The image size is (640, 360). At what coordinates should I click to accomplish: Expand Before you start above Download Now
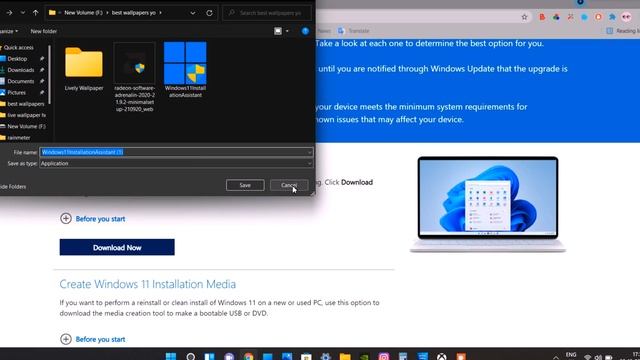(x=93, y=219)
